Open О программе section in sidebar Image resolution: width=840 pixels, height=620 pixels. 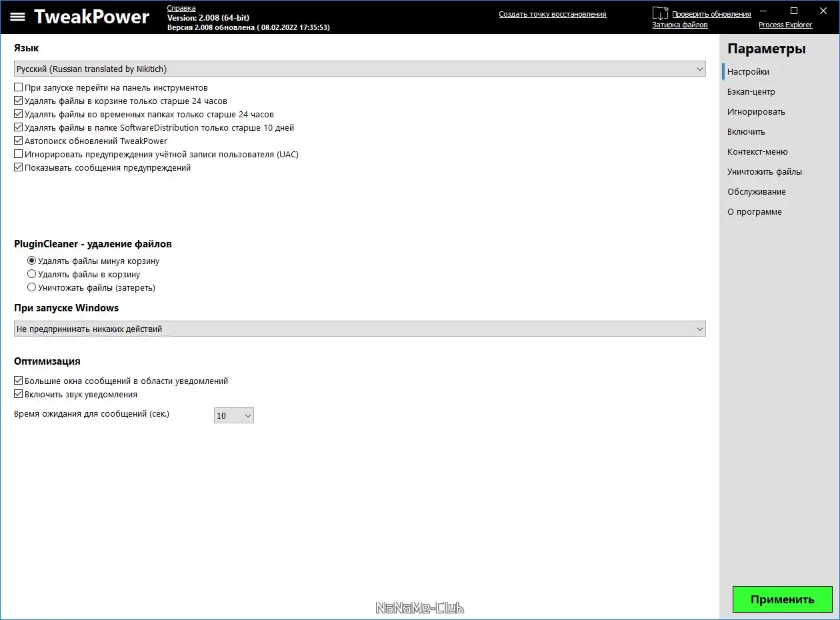[x=755, y=211]
